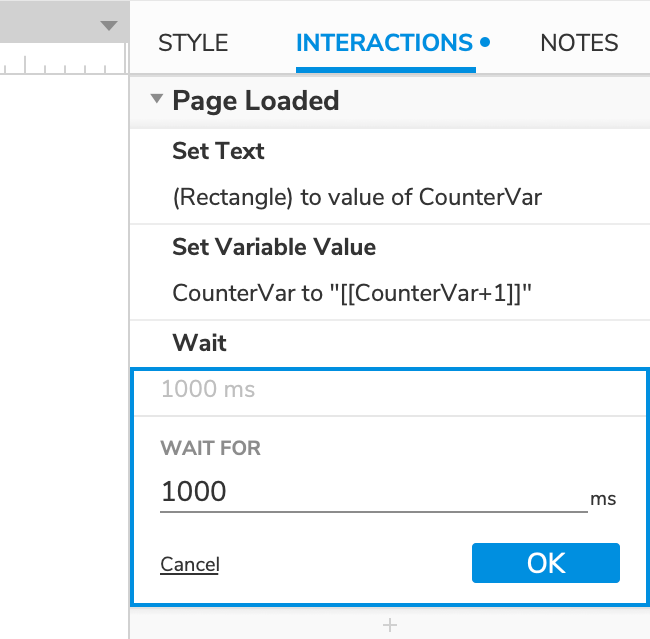Open the gray dropdown arrow above ruler

coord(109,26)
